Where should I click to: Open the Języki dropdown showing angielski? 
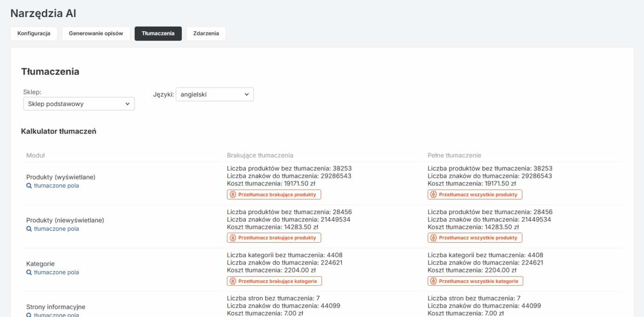[x=214, y=94]
